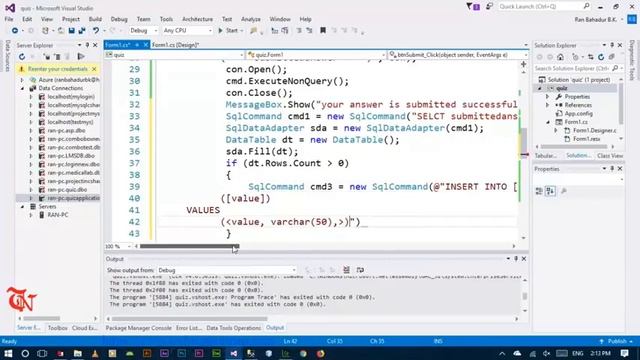Click Property Pages wrench in Properties panel

point(564,191)
